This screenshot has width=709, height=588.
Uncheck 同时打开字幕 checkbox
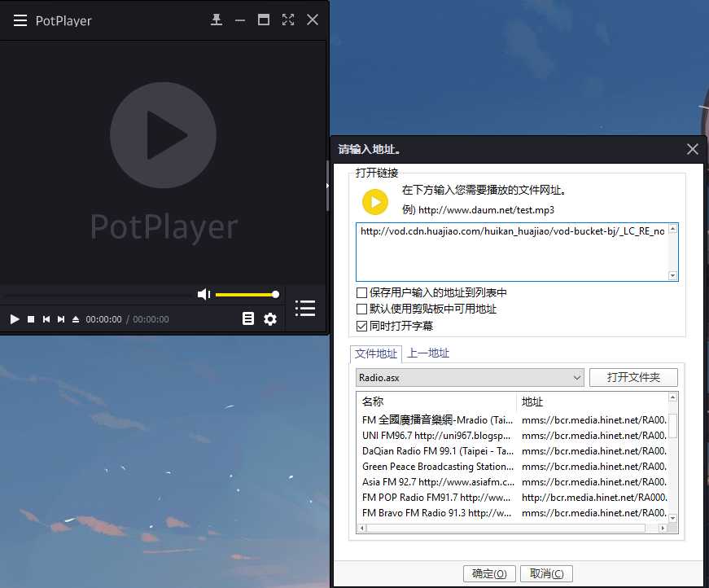[x=361, y=326]
